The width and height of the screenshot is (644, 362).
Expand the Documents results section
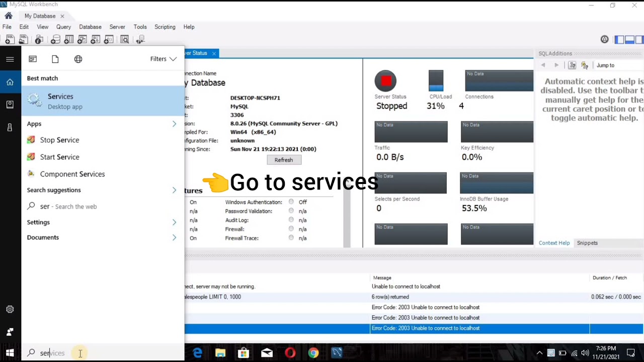coord(174,237)
